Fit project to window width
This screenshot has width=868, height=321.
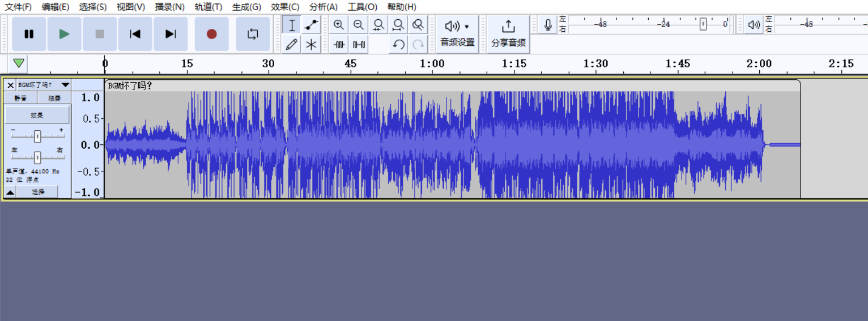pos(398,25)
